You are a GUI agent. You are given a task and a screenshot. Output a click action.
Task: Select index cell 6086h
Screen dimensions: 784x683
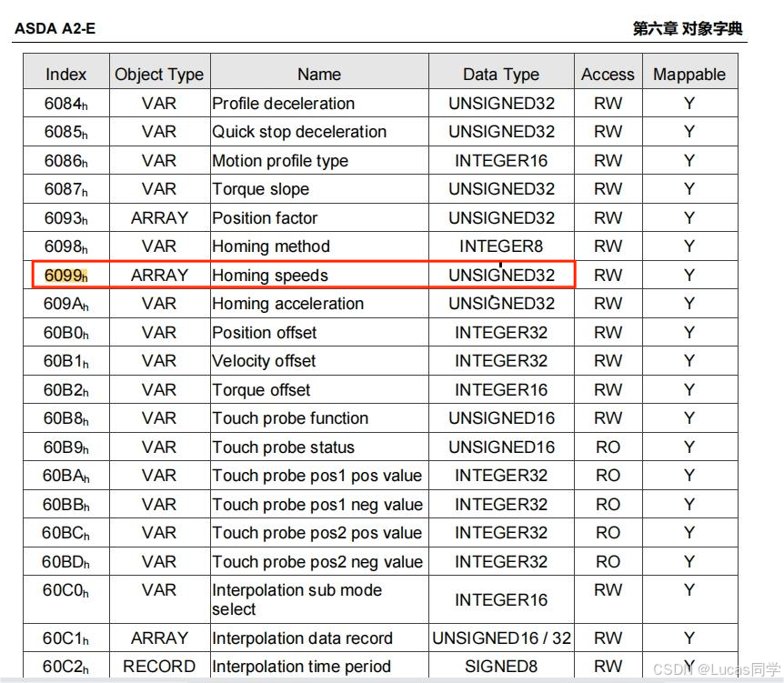66,161
